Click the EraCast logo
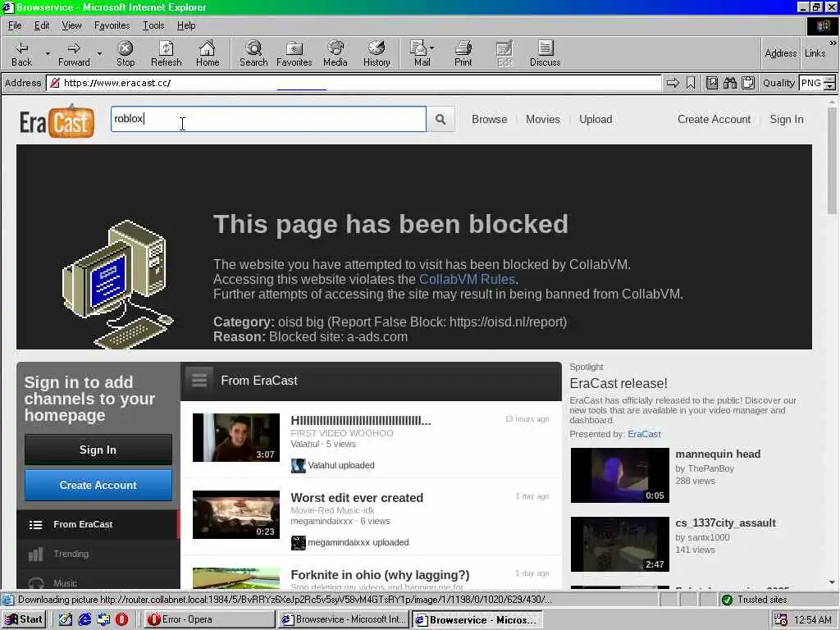This screenshot has height=630, width=840. [57, 122]
